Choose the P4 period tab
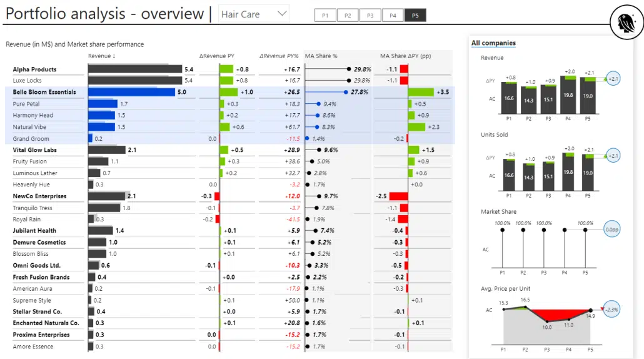Screen dimensions: 644x359 point(393,16)
